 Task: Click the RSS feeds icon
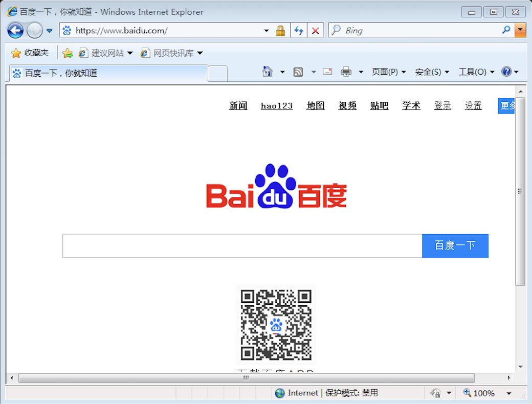[x=298, y=72]
